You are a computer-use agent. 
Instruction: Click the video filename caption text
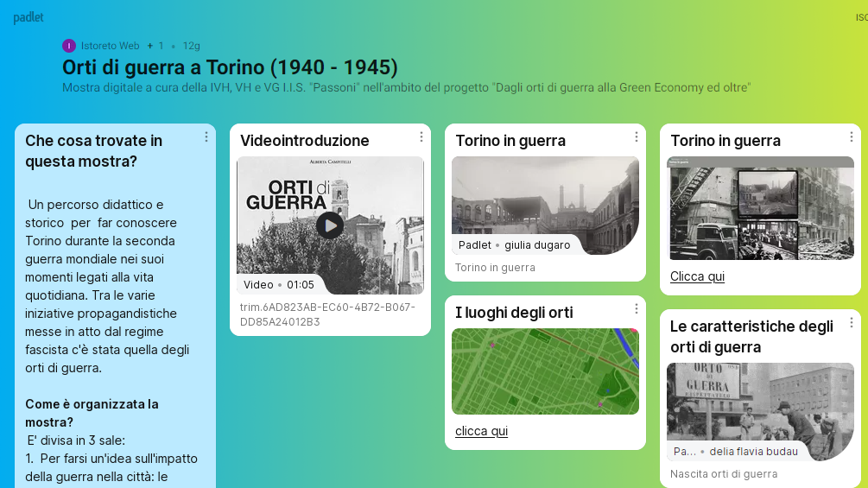point(327,314)
